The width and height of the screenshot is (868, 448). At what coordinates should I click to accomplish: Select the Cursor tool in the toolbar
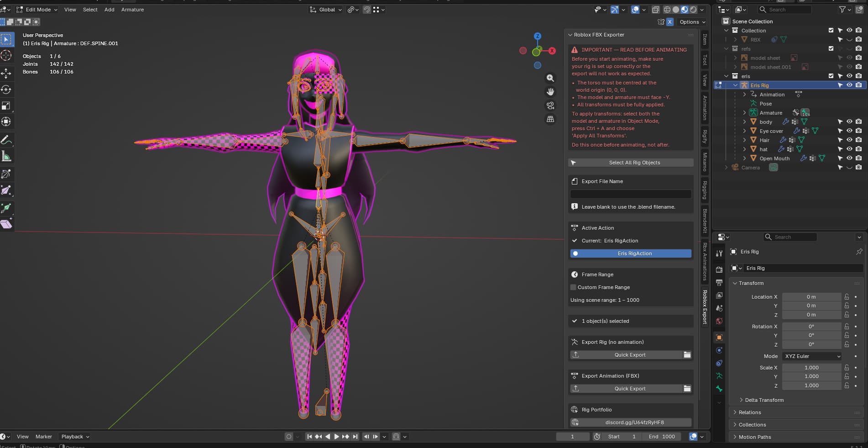click(x=6, y=56)
